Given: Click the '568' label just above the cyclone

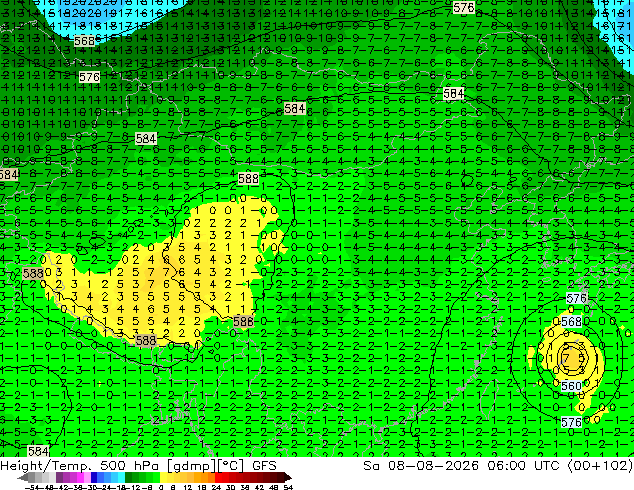Looking at the screenshot, I should [x=571, y=322].
